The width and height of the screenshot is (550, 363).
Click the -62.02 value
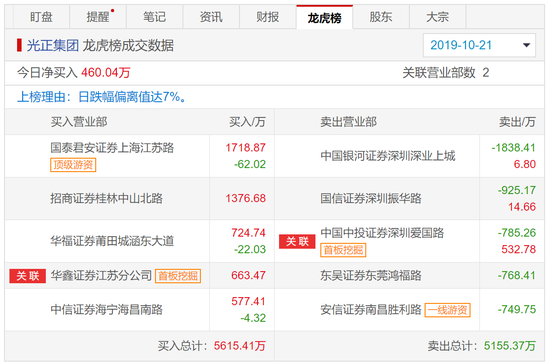[x=250, y=164]
